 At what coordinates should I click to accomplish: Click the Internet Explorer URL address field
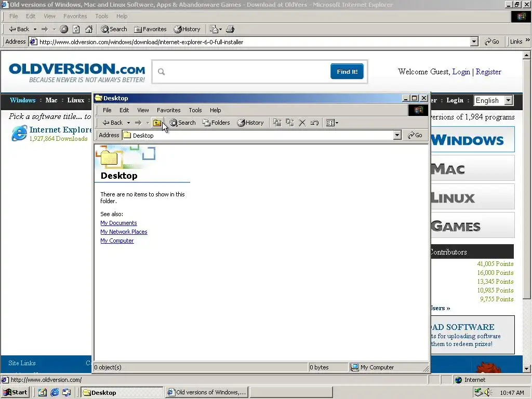coord(250,42)
